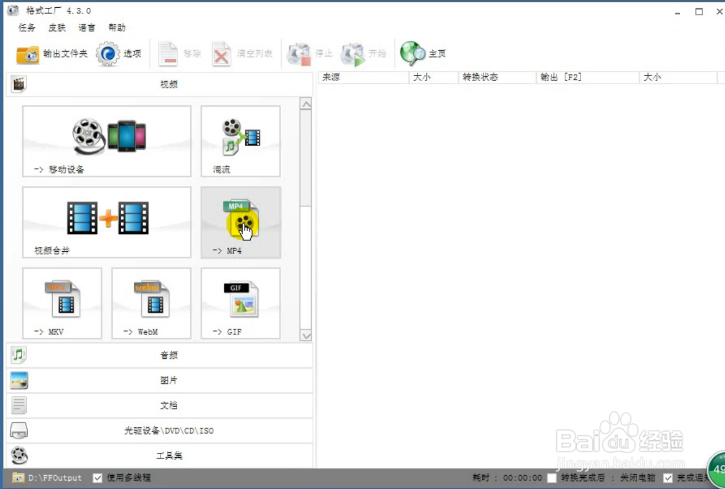Open the 混流 mux tile
This screenshot has height=489, width=725.
pos(240,141)
